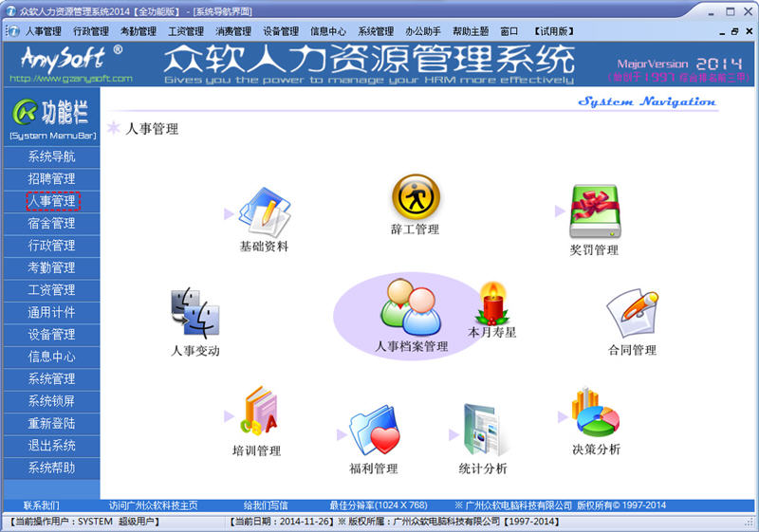Expand the arrow beside 培训管理
Viewport: 759px width, 532px height.
point(229,416)
